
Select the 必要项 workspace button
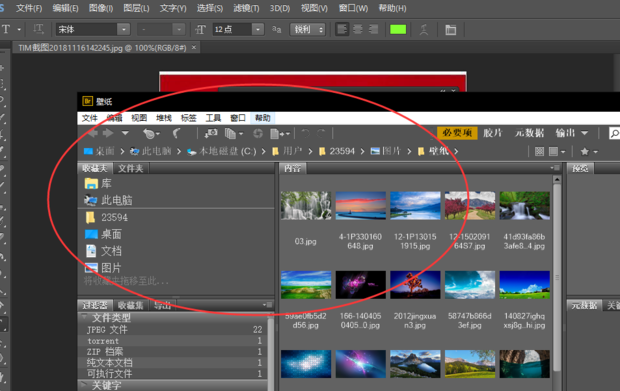pyautogui.click(x=457, y=133)
